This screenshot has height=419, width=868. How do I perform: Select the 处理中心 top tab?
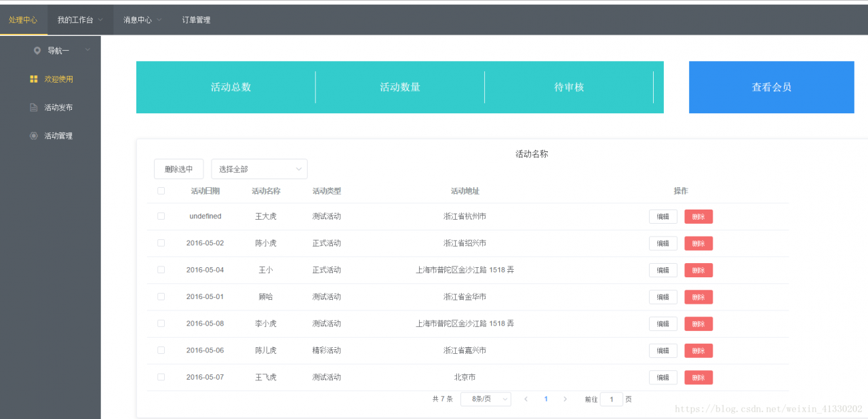pyautogui.click(x=23, y=20)
